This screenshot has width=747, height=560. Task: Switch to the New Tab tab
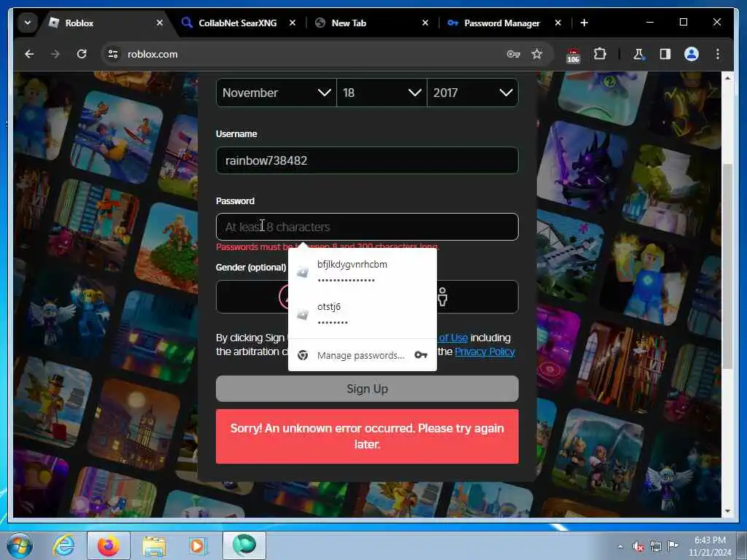(x=370, y=23)
